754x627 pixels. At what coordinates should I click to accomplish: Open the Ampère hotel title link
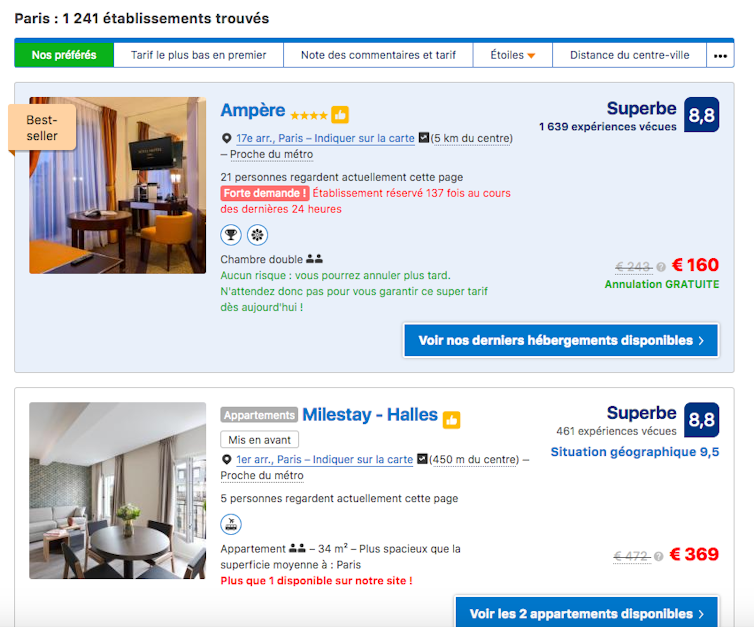253,110
